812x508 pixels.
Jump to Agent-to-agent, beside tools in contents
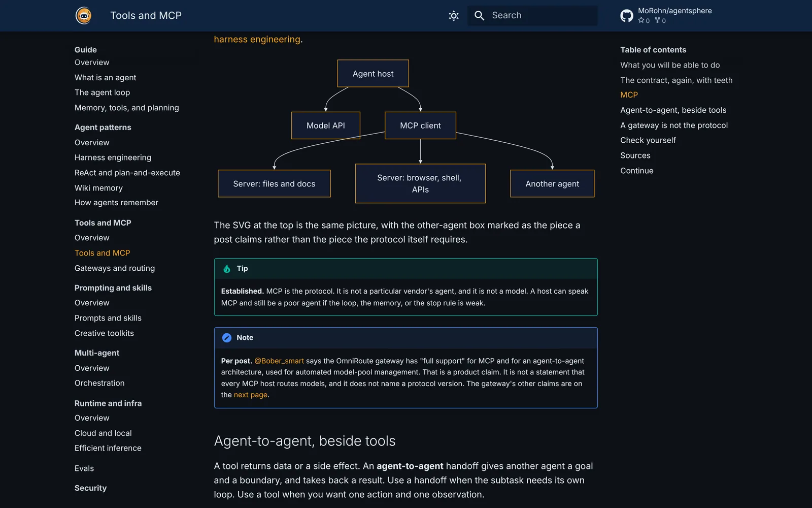(x=673, y=110)
